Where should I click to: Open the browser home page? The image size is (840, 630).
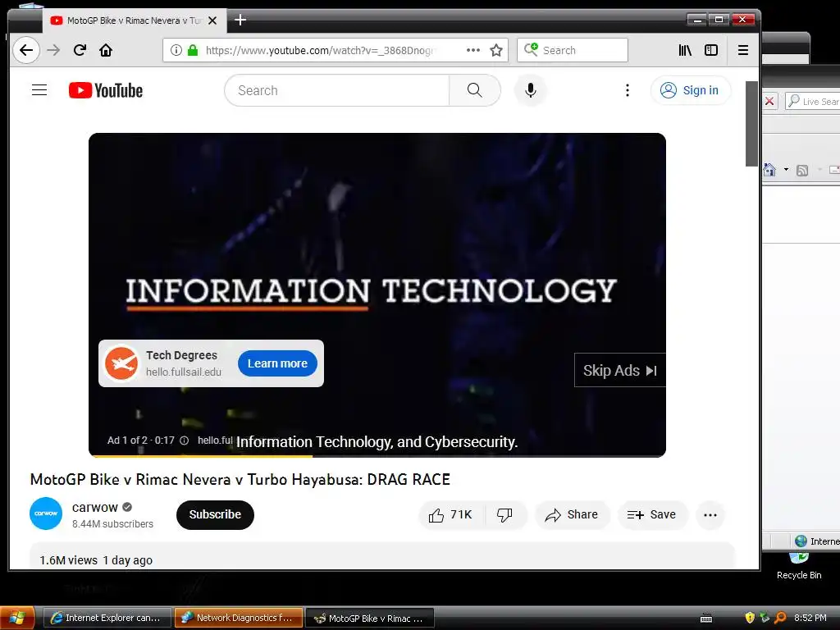[x=106, y=50]
